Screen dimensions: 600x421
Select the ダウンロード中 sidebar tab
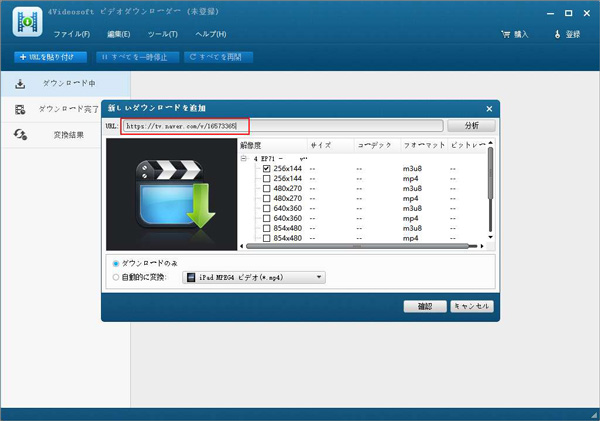tap(65, 83)
